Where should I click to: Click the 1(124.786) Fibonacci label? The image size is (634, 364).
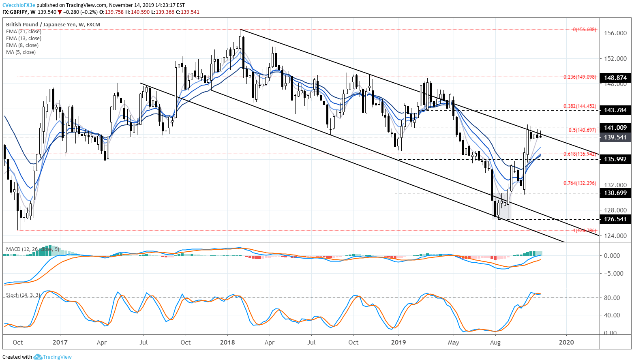coord(585,231)
